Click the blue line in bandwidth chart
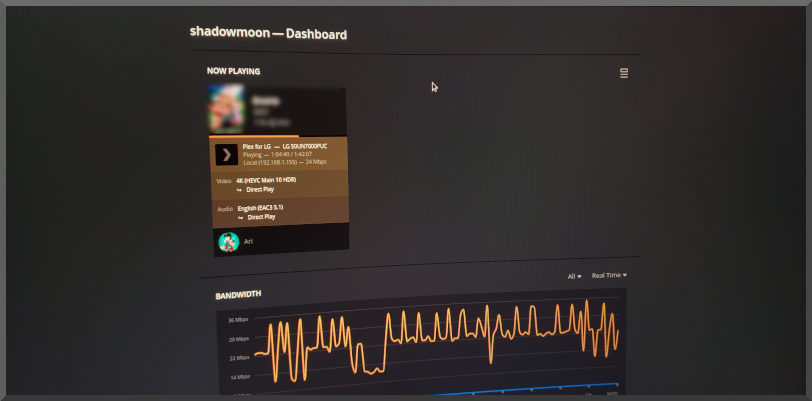This screenshot has height=401, width=812. tap(560, 387)
